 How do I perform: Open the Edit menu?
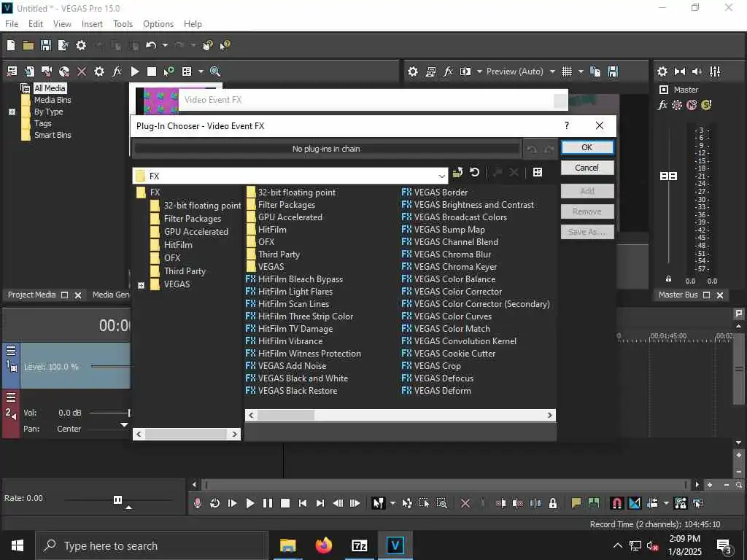[35, 24]
